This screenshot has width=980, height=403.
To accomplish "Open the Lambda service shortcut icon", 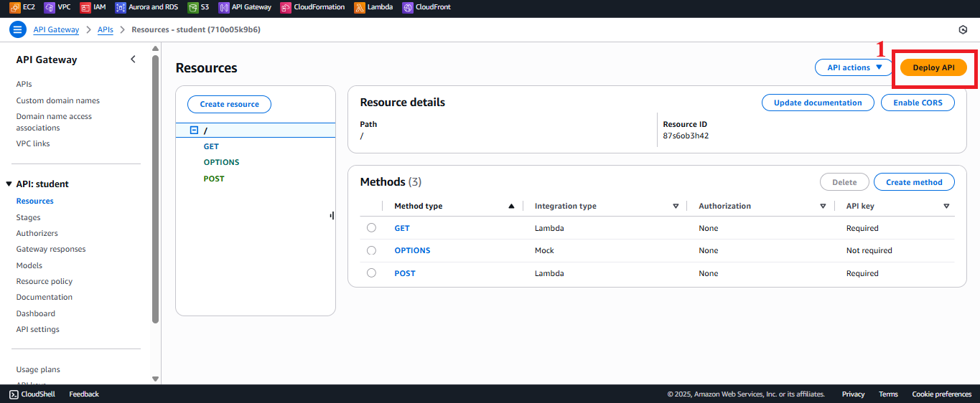I will click(x=360, y=8).
